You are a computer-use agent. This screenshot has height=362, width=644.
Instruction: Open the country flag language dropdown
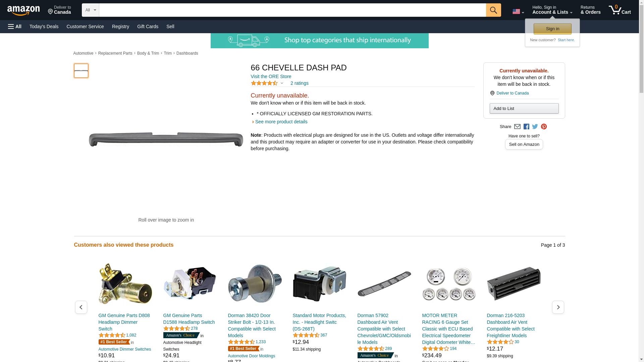point(518,11)
